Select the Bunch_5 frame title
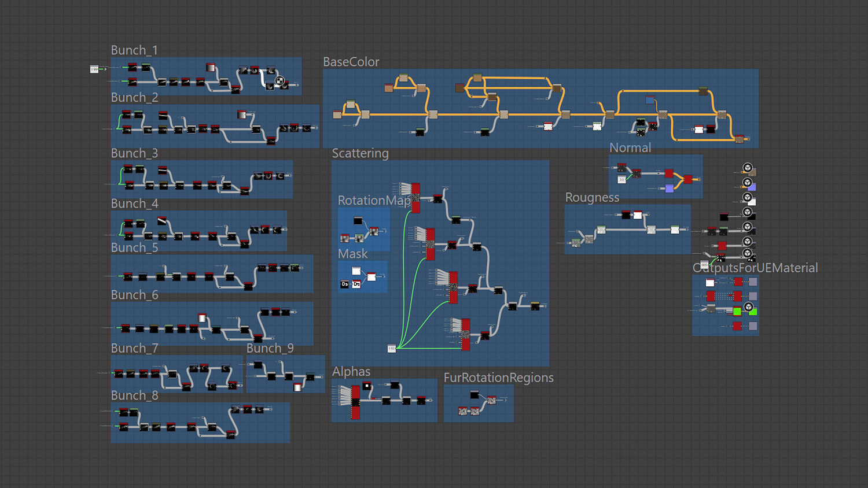Viewport: 868px width, 488px height. [134, 247]
